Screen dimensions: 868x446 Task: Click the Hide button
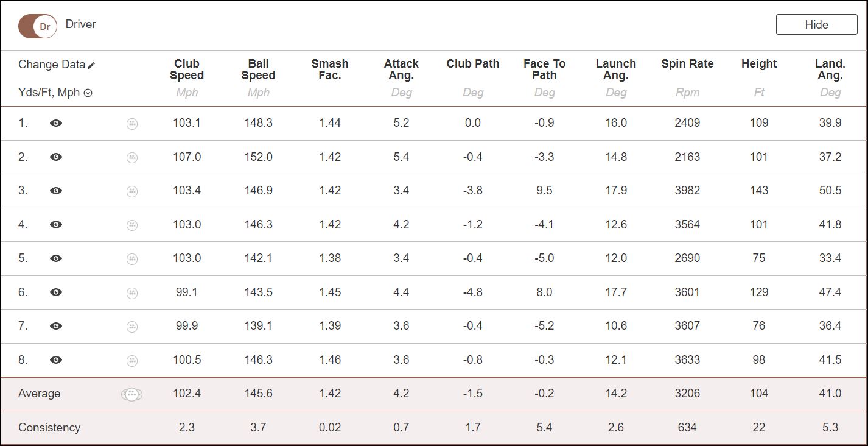click(816, 24)
